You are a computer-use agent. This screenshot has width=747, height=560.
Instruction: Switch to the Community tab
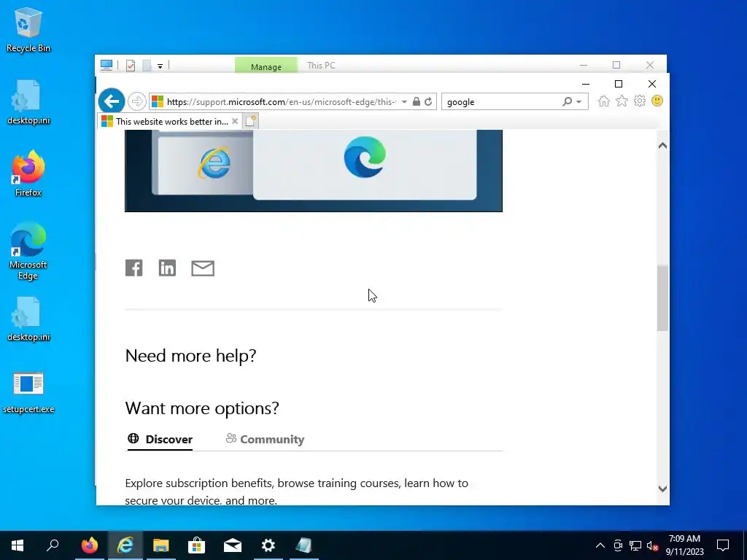click(265, 439)
